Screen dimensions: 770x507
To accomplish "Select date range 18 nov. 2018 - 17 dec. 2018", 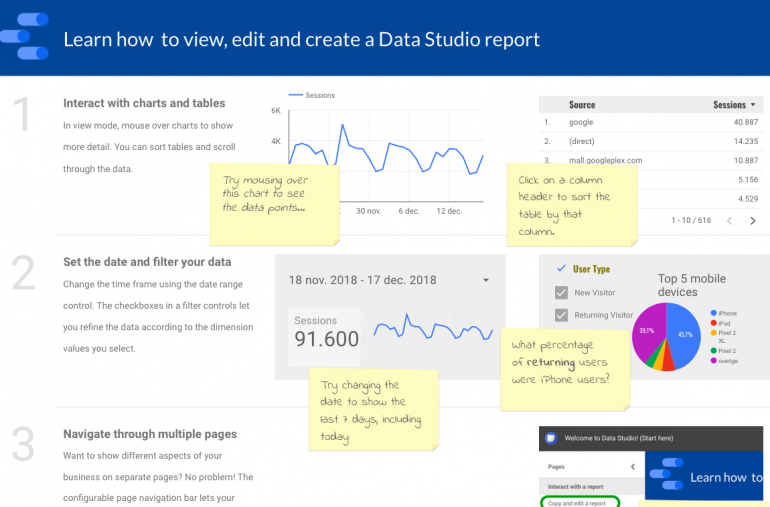I will [x=362, y=280].
